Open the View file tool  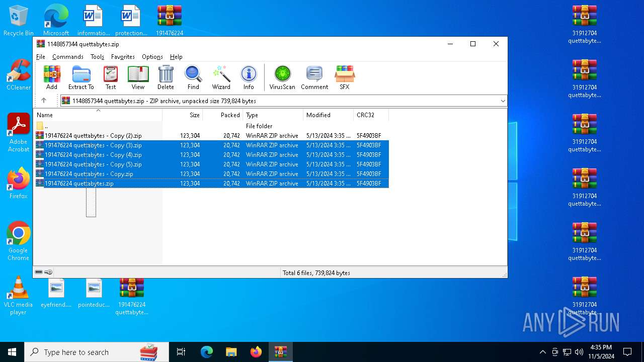point(138,77)
